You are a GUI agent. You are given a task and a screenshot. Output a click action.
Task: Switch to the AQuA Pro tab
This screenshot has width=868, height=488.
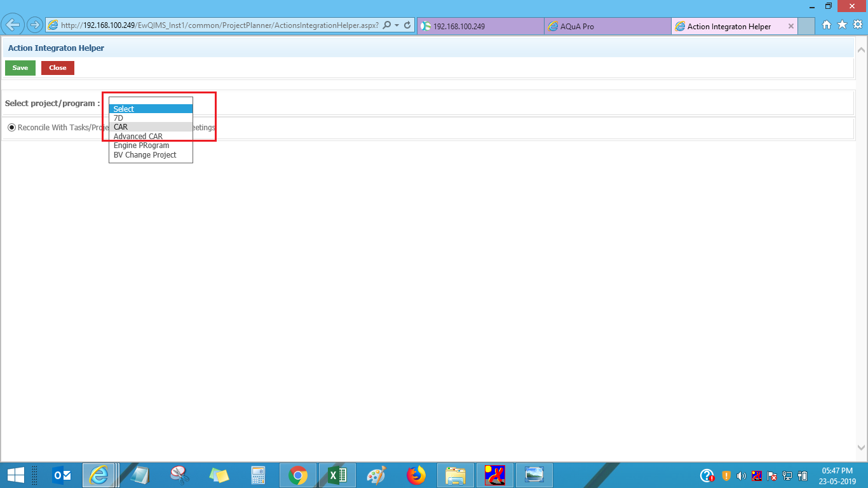(x=607, y=26)
